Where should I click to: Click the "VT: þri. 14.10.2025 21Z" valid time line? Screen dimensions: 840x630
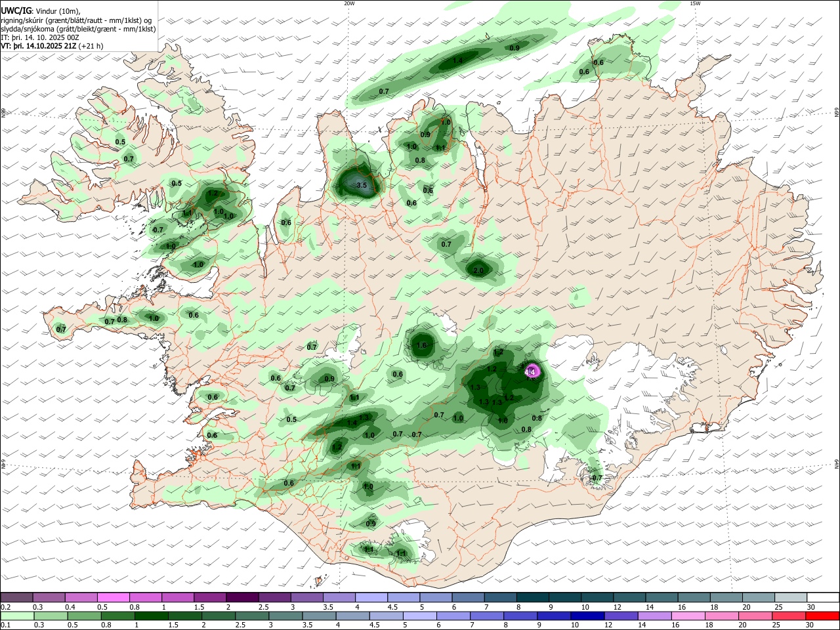[52, 46]
